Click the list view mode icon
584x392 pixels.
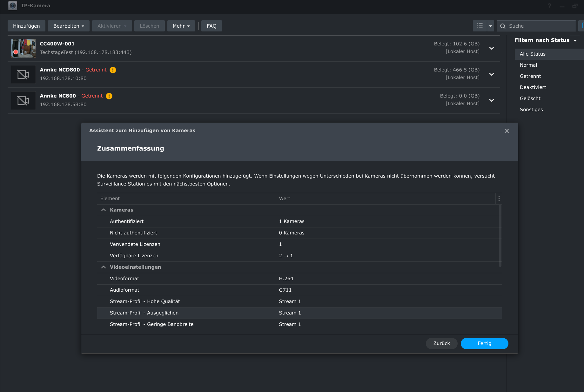click(480, 26)
